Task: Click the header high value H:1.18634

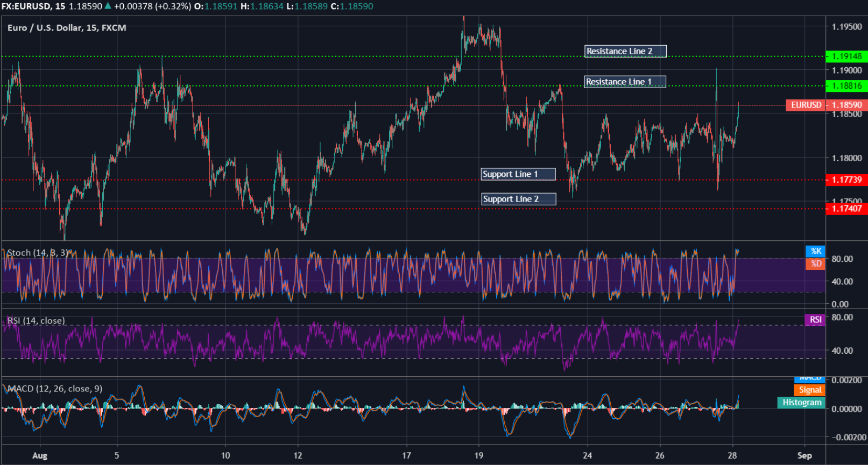Action: pyautogui.click(x=262, y=6)
